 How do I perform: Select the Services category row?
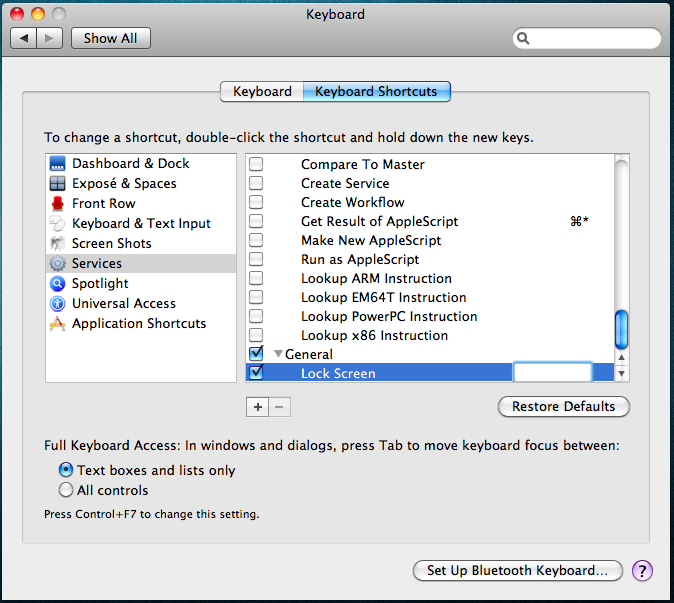(141, 263)
